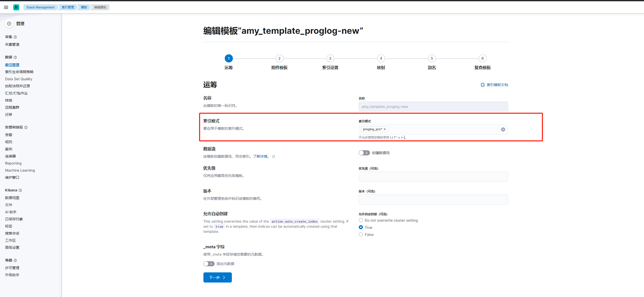Go to step 5 别名
Screen dimensions: 644x297
432,58
